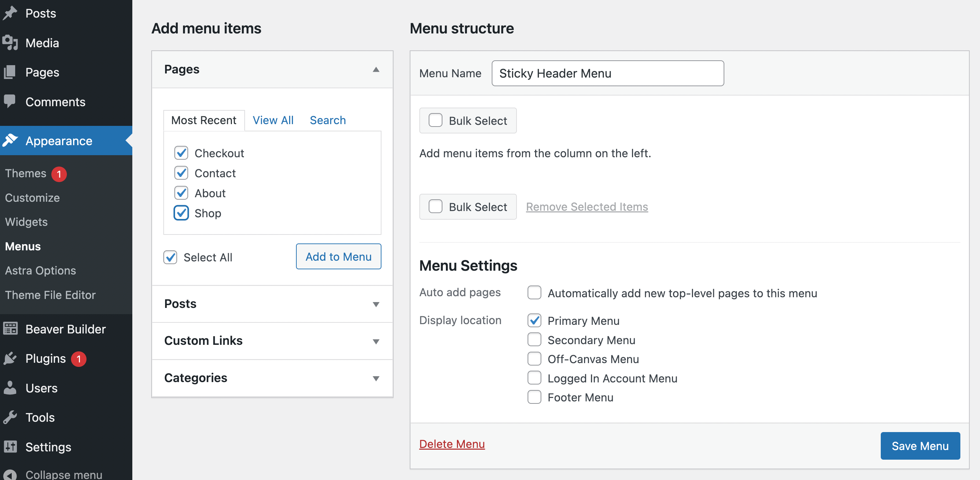Click the Delete Menu link
The height and width of the screenshot is (480, 980).
coord(452,444)
